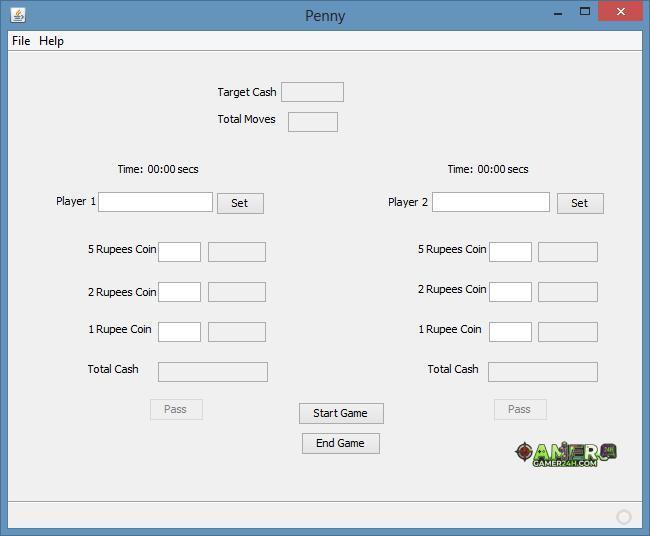Click Player 1's 2 Rupees Coin white input
The height and width of the screenshot is (536, 650).
coord(179,292)
